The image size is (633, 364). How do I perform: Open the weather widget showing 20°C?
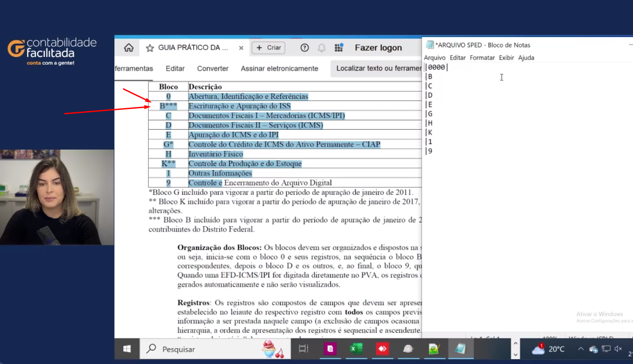[x=548, y=349]
